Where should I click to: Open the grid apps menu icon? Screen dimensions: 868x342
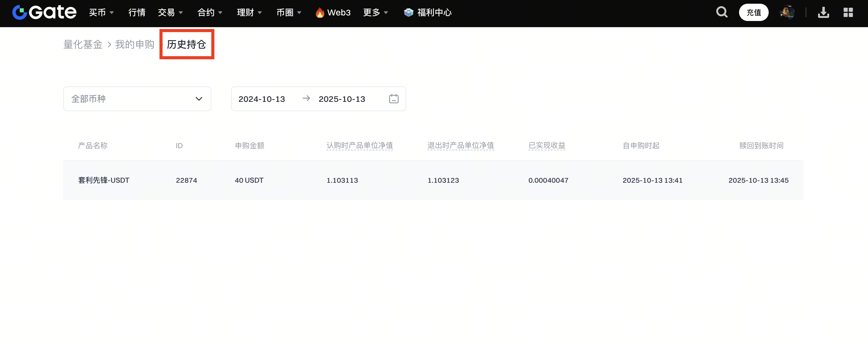[x=848, y=12]
